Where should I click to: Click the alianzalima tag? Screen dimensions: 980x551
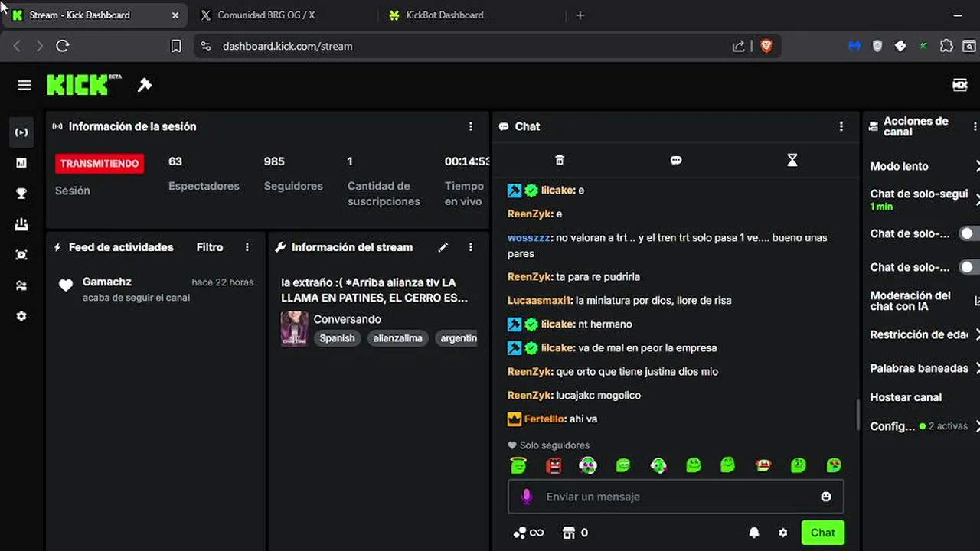tap(397, 338)
